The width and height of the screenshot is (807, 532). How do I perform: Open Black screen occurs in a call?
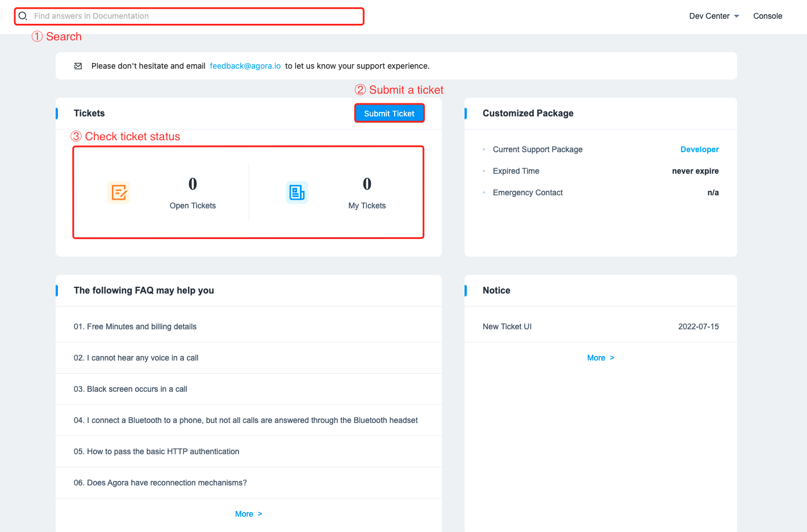pyautogui.click(x=131, y=389)
